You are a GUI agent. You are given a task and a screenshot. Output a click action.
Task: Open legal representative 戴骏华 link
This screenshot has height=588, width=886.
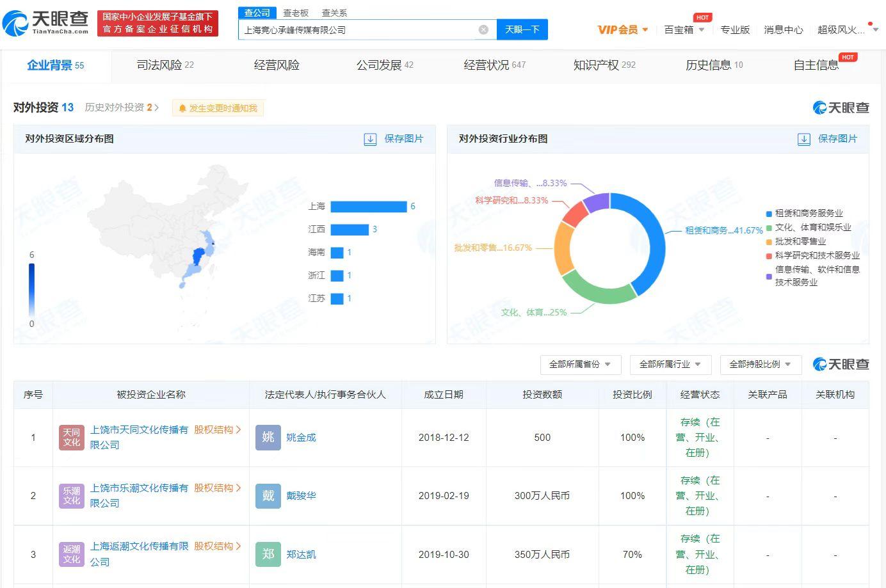pyautogui.click(x=301, y=496)
